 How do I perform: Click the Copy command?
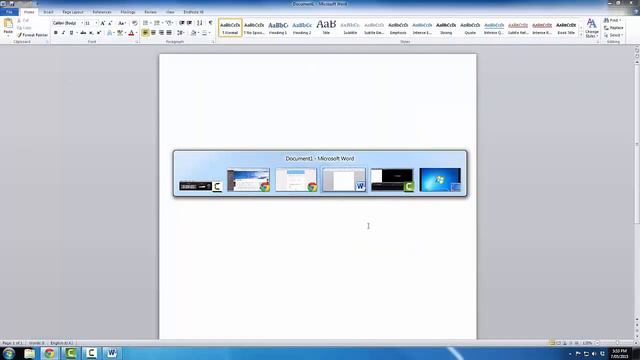coord(23,28)
